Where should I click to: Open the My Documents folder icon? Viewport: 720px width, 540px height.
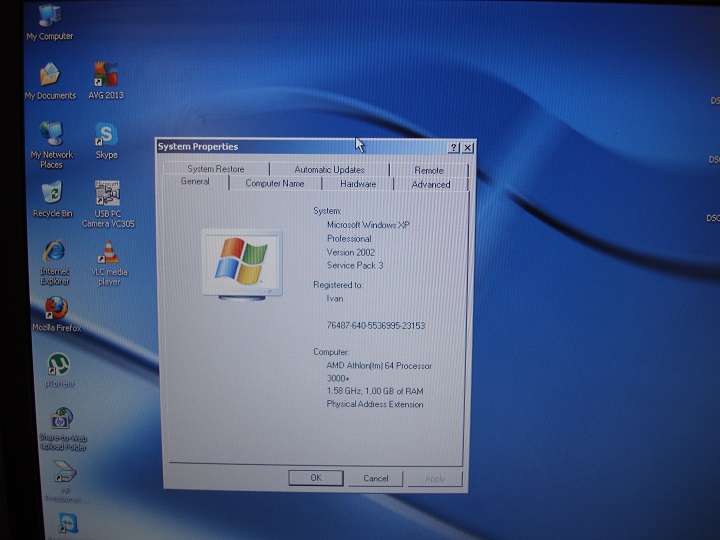click(x=50, y=76)
